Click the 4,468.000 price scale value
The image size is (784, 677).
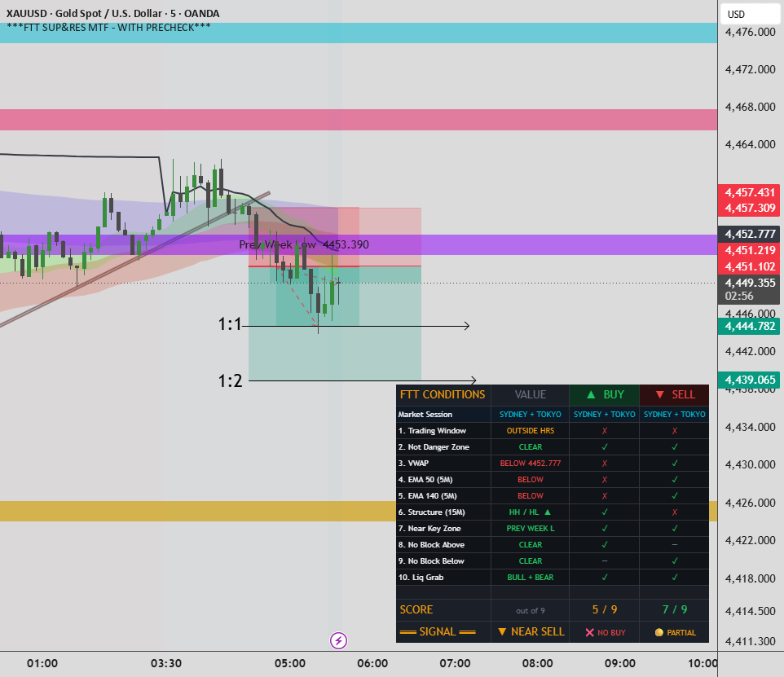(750, 107)
